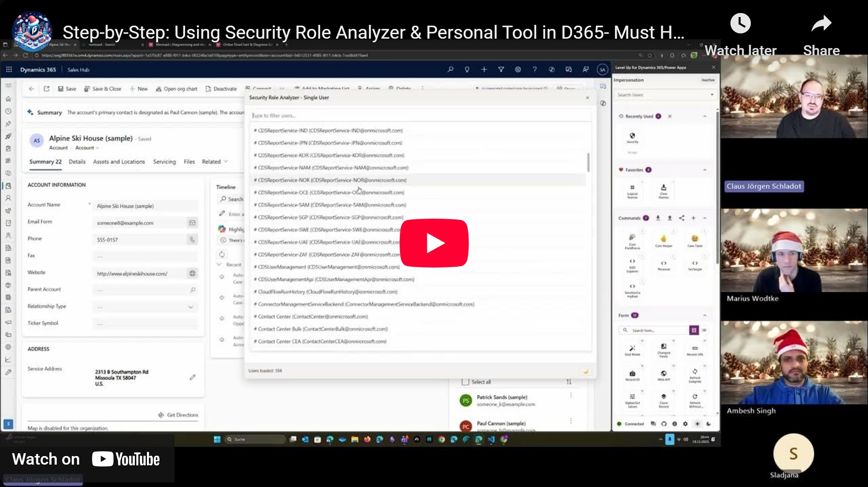Click the advanced filter funnel icon

[x=501, y=70]
